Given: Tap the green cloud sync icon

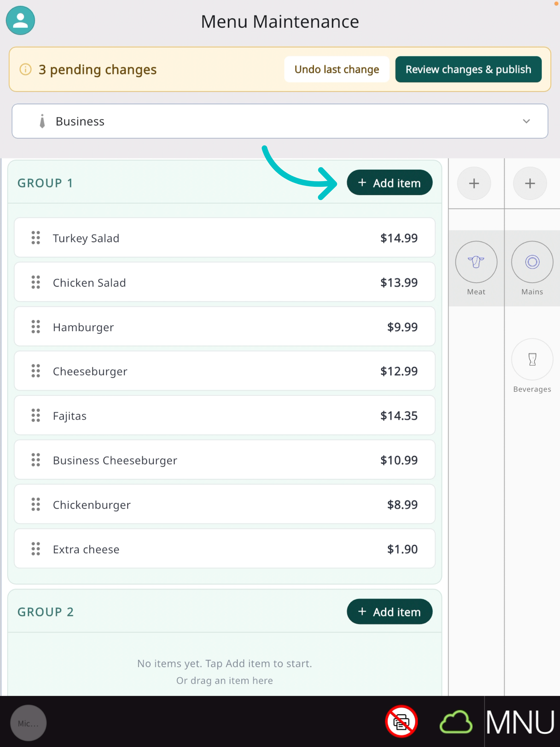Looking at the screenshot, I should pos(456,722).
